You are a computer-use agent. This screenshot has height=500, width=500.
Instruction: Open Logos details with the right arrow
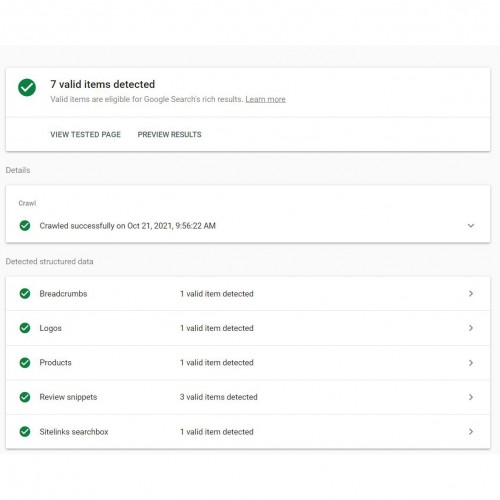click(x=471, y=328)
